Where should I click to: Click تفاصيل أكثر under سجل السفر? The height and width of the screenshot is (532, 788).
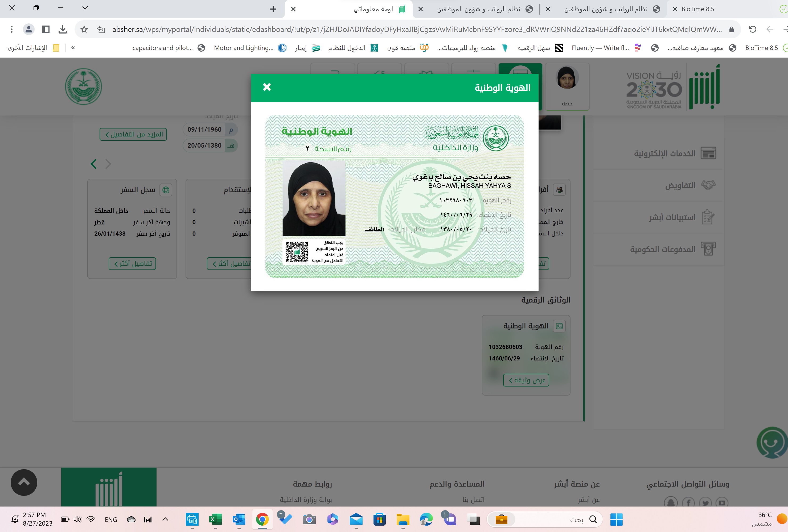[132, 264]
